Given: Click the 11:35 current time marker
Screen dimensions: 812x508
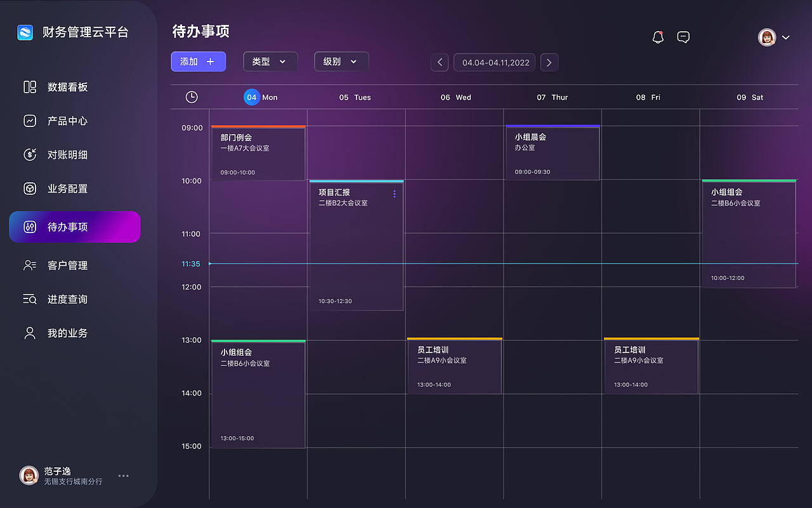Looking at the screenshot, I should point(191,264).
